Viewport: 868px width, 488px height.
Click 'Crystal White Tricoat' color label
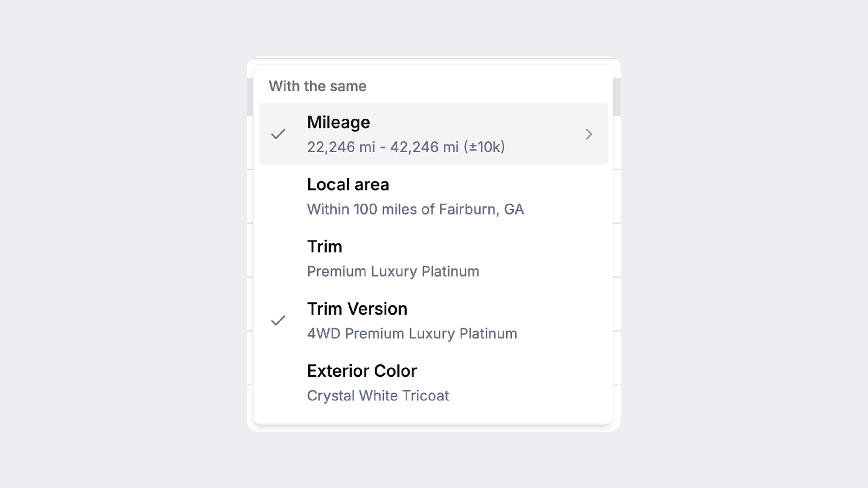tap(378, 396)
